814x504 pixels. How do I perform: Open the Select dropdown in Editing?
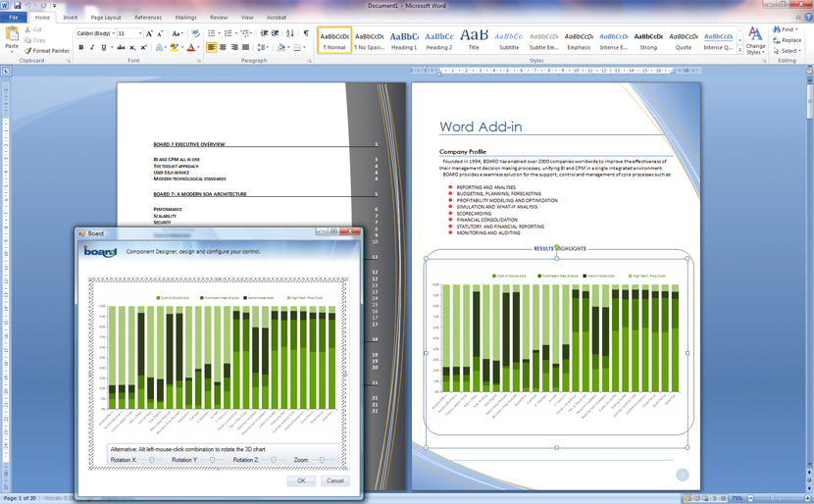click(x=787, y=51)
